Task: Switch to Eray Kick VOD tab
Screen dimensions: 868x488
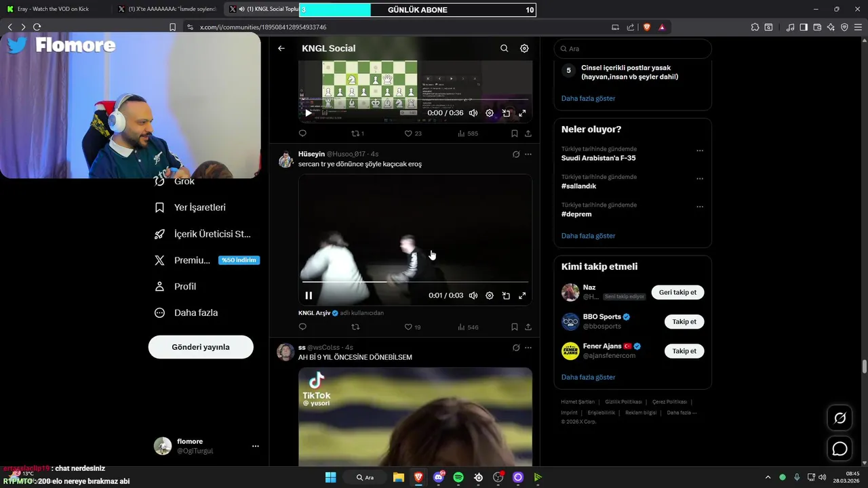Action: pos(54,9)
